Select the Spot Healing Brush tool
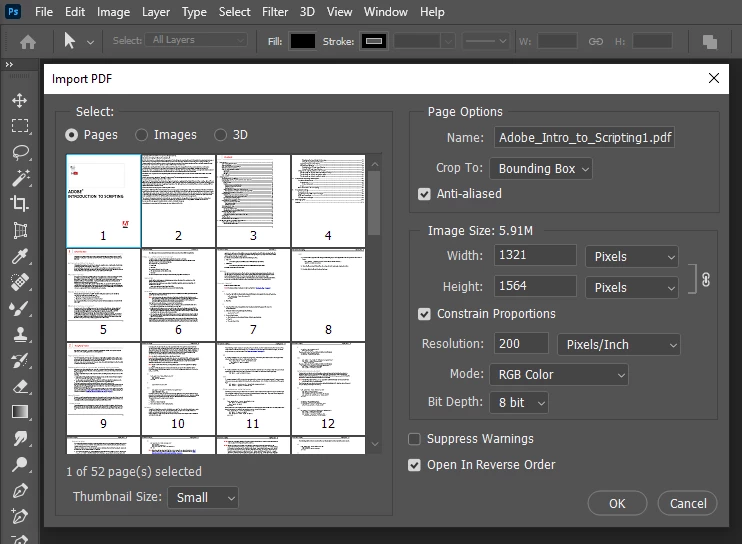The width and height of the screenshot is (742, 544). [x=20, y=282]
